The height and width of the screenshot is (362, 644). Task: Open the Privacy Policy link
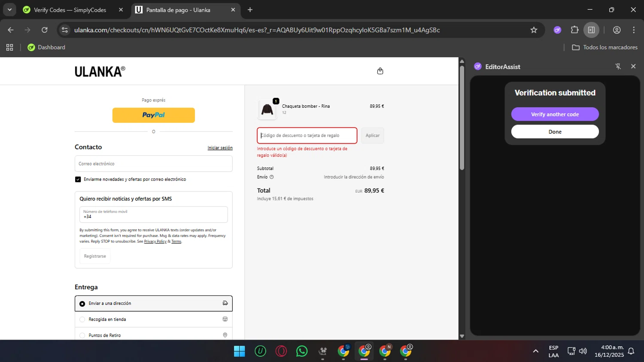click(x=155, y=241)
